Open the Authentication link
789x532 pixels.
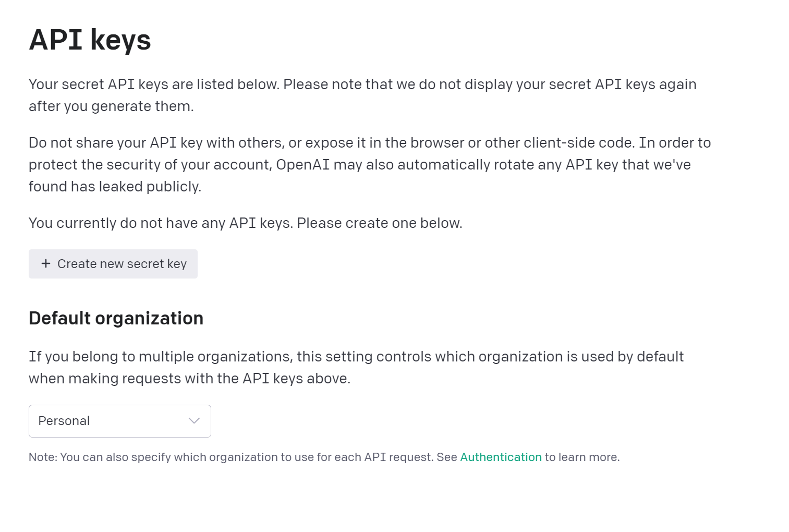501,457
